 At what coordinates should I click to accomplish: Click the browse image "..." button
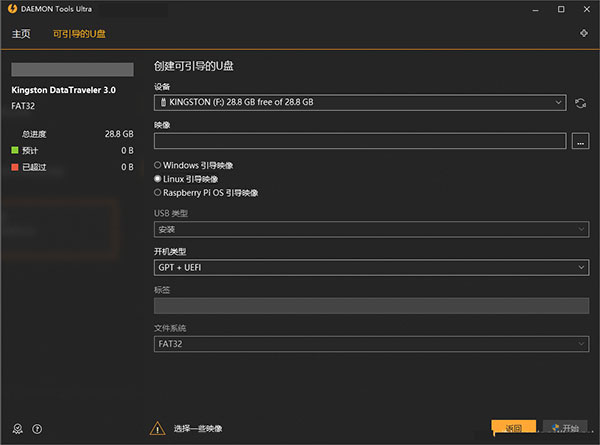point(580,142)
